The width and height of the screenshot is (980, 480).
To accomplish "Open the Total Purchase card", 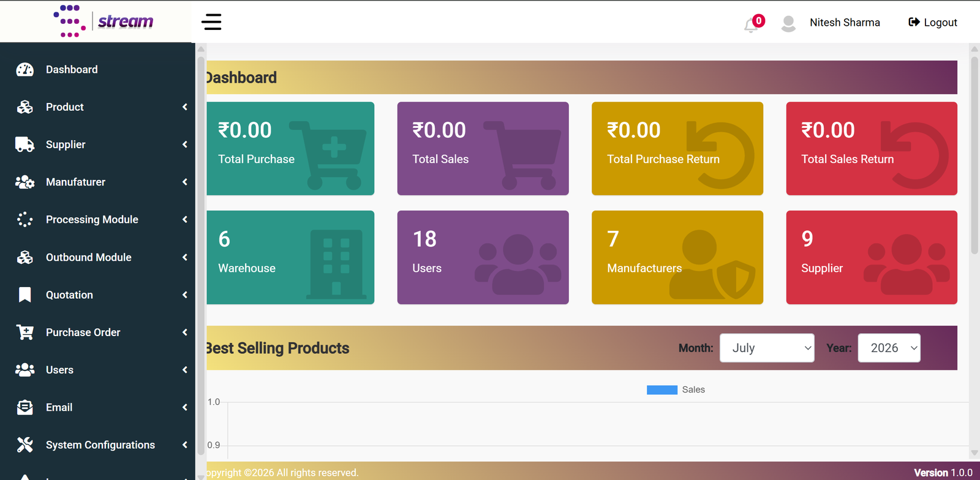I will 290,149.
